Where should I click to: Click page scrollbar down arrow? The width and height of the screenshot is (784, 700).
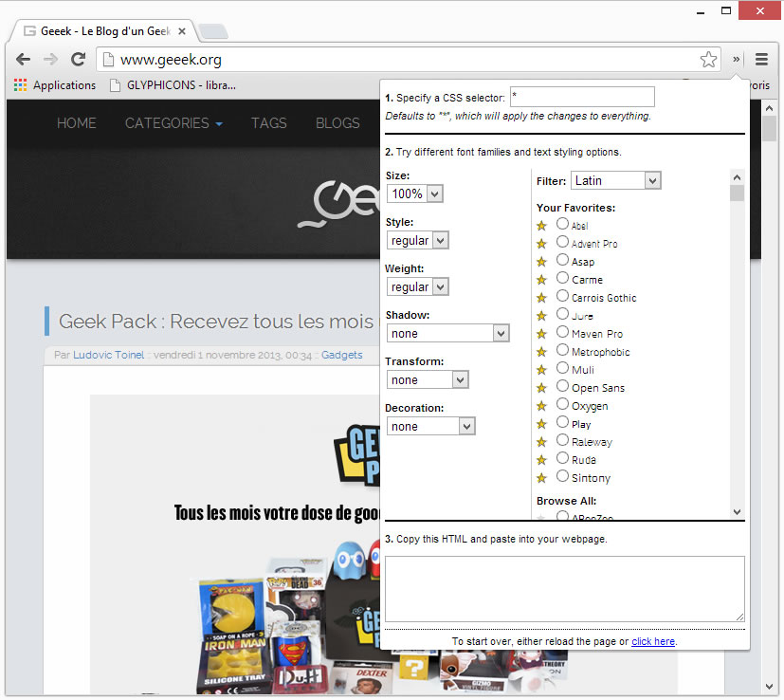click(769, 687)
